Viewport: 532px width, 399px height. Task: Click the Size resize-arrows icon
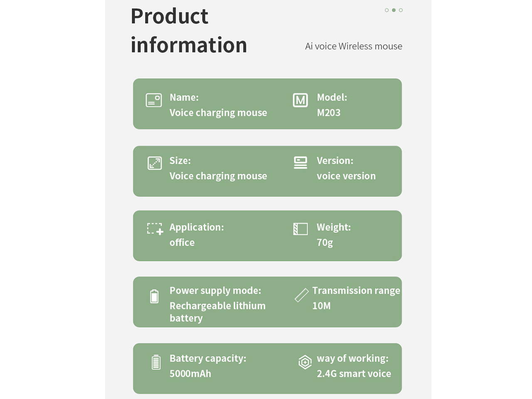pyautogui.click(x=155, y=163)
